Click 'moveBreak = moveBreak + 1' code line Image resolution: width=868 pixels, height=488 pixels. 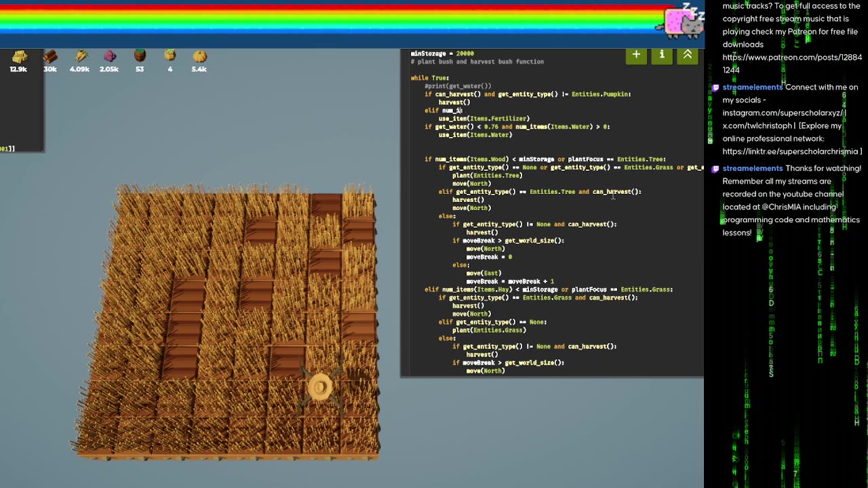(x=510, y=281)
